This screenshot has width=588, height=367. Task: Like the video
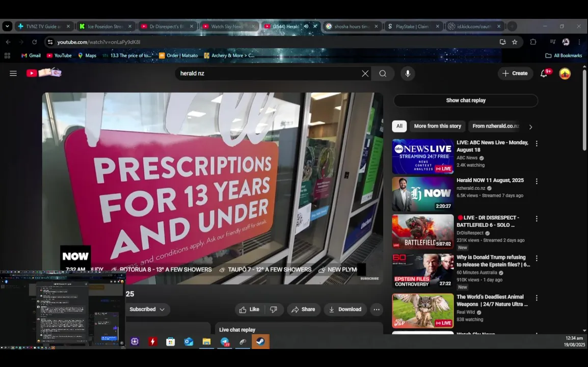point(249,309)
